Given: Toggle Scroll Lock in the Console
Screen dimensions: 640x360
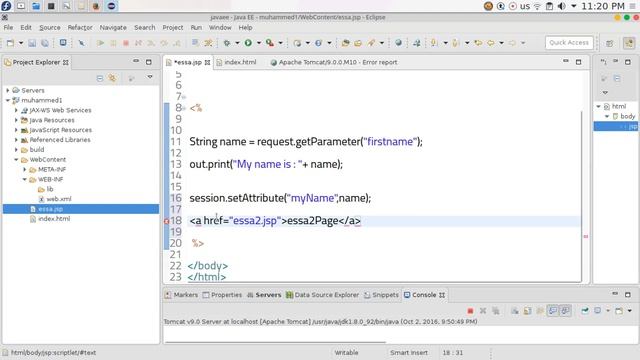Looking at the screenshot, I should (x=527, y=311).
